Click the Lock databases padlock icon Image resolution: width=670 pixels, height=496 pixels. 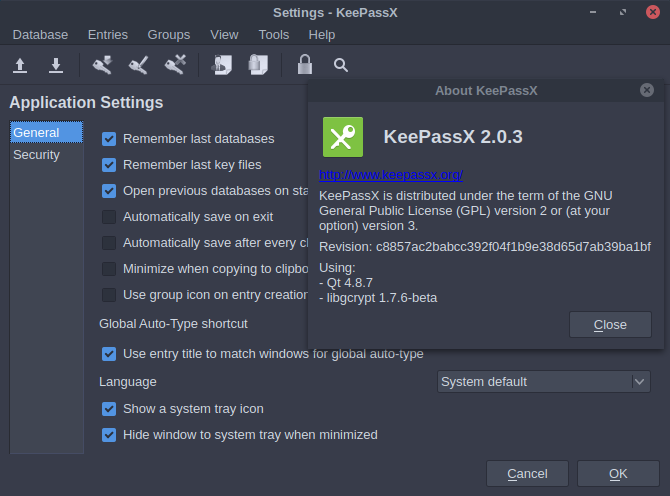pos(305,66)
